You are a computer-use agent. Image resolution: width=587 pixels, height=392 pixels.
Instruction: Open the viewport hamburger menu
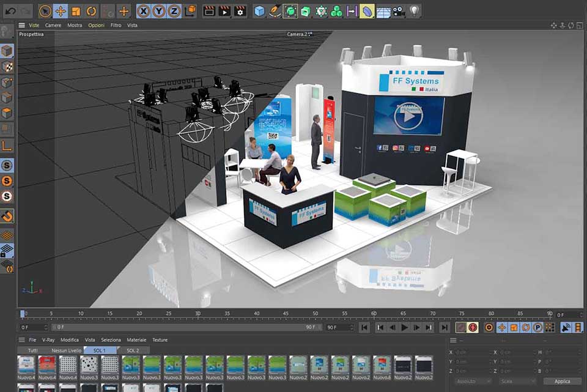22,26
